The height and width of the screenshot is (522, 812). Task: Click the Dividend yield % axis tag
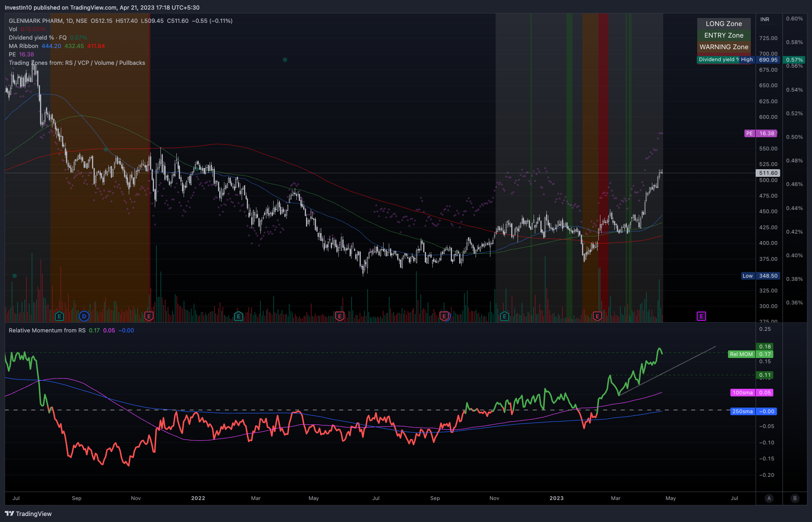coord(719,60)
